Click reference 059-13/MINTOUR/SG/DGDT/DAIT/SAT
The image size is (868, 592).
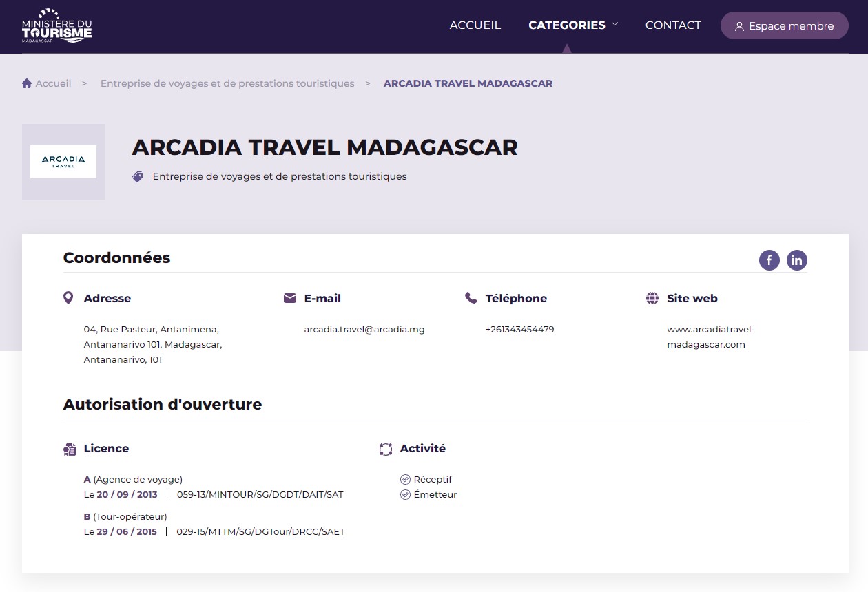coord(260,494)
